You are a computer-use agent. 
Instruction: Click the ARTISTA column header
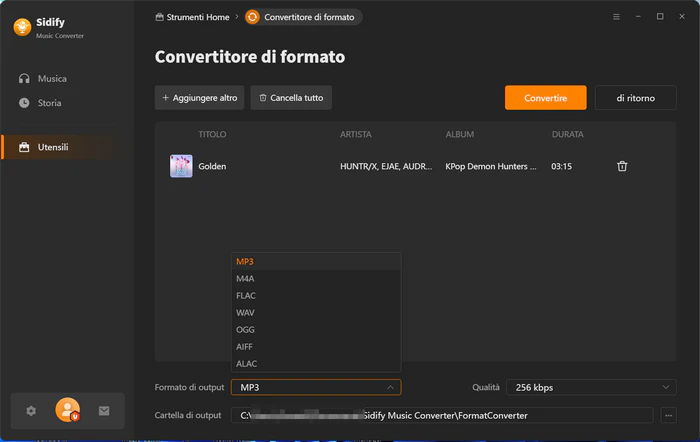[x=355, y=134]
